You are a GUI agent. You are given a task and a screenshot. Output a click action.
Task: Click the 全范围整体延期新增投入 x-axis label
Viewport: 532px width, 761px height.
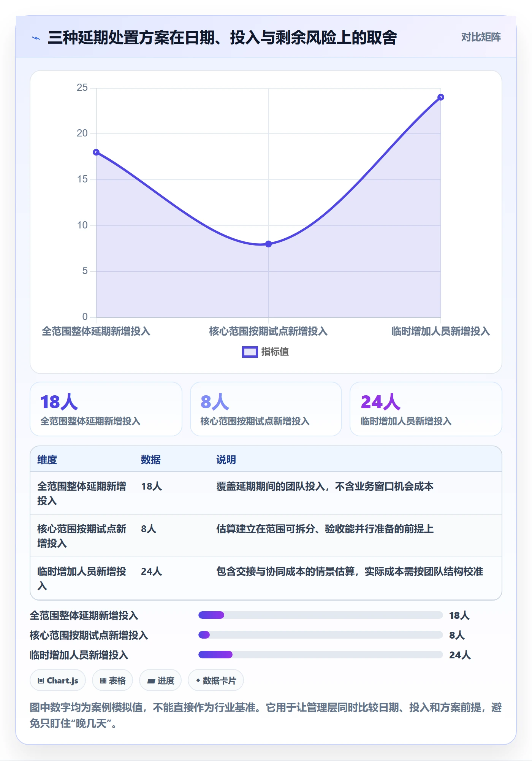[x=96, y=331]
